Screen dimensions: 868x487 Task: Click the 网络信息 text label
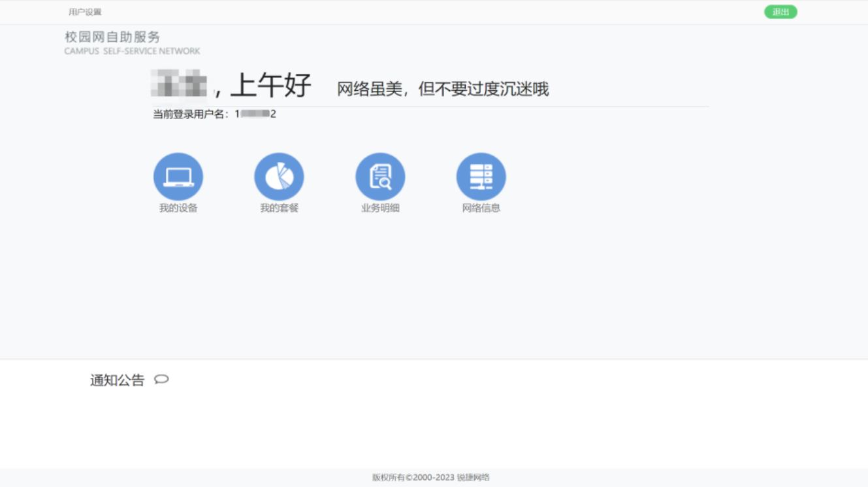(481, 208)
